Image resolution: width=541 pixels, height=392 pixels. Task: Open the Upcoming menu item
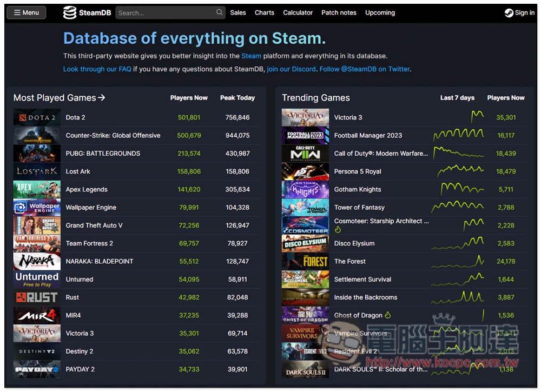pyautogui.click(x=380, y=13)
